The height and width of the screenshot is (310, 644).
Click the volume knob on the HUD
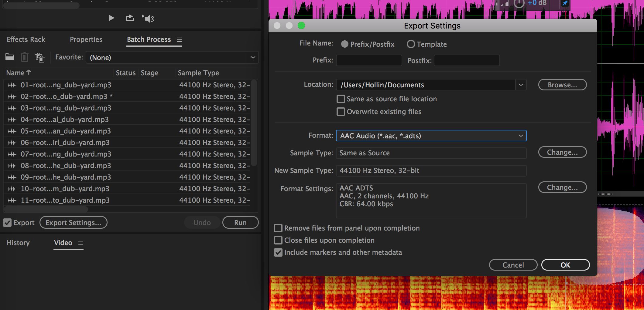point(519,4)
